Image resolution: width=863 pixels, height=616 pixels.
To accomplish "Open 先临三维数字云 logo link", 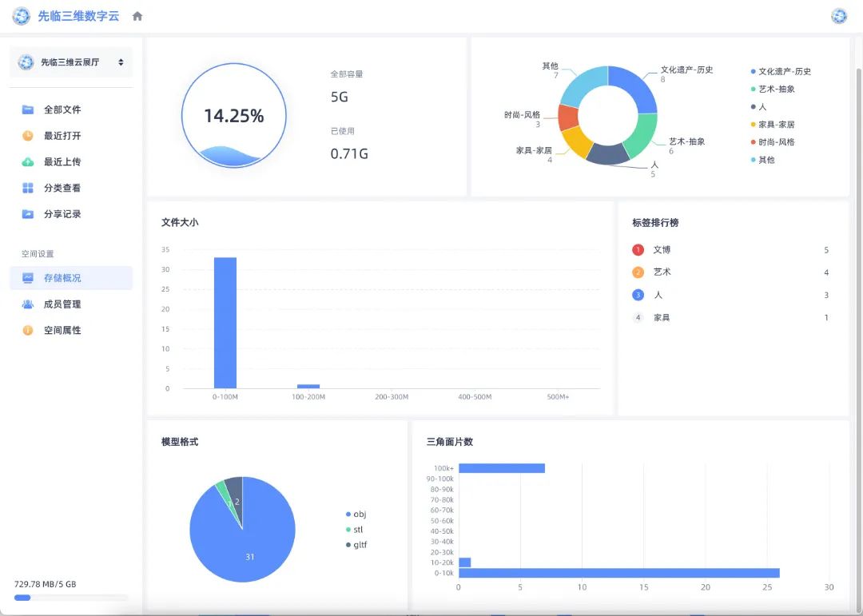I will tap(67, 16).
